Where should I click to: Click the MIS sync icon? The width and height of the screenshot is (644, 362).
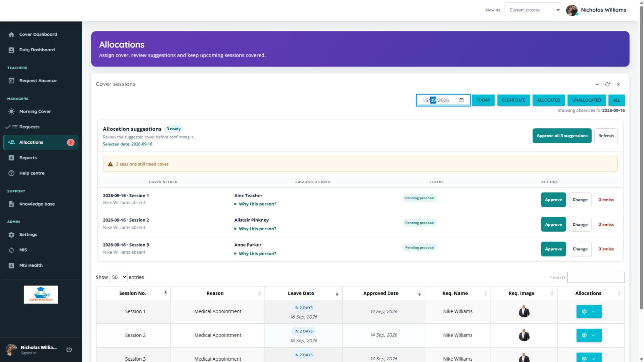click(x=11, y=250)
